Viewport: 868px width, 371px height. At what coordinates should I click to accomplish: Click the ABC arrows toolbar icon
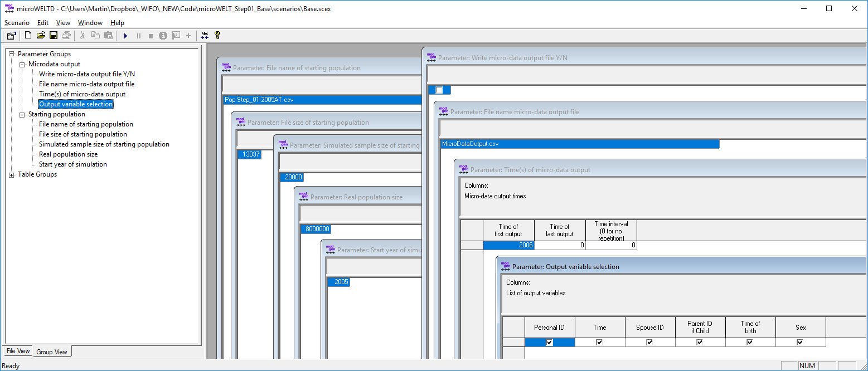coord(205,36)
